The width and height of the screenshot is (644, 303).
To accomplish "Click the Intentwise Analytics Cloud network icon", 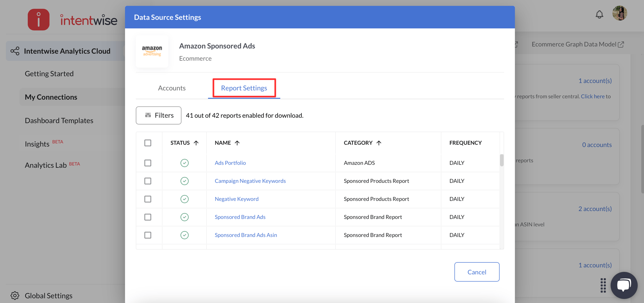I will pyautogui.click(x=15, y=51).
